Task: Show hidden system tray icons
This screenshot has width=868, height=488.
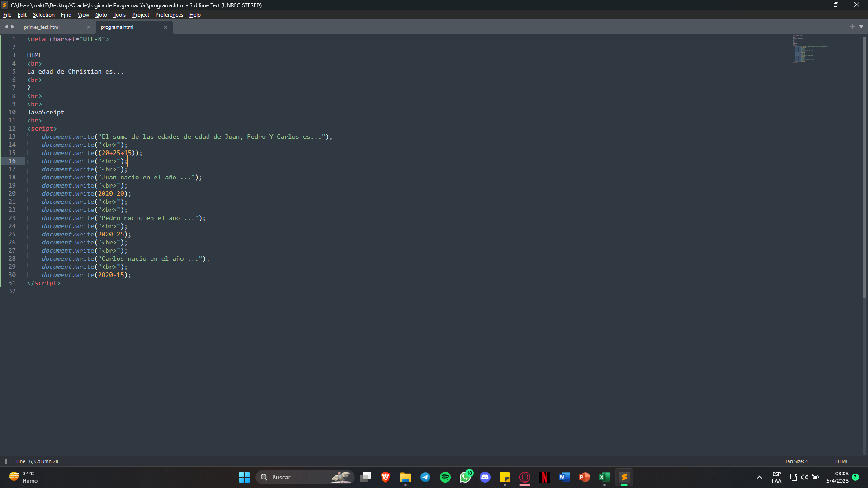Action: coord(759,477)
